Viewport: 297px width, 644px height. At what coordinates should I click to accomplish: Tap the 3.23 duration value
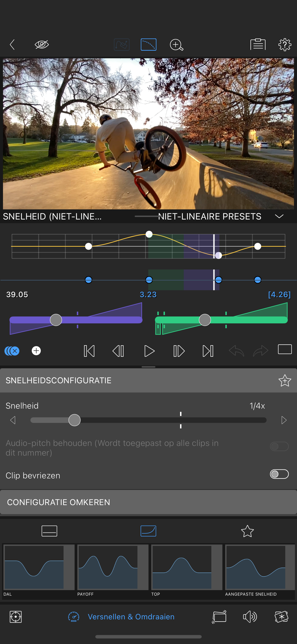tap(148, 295)
